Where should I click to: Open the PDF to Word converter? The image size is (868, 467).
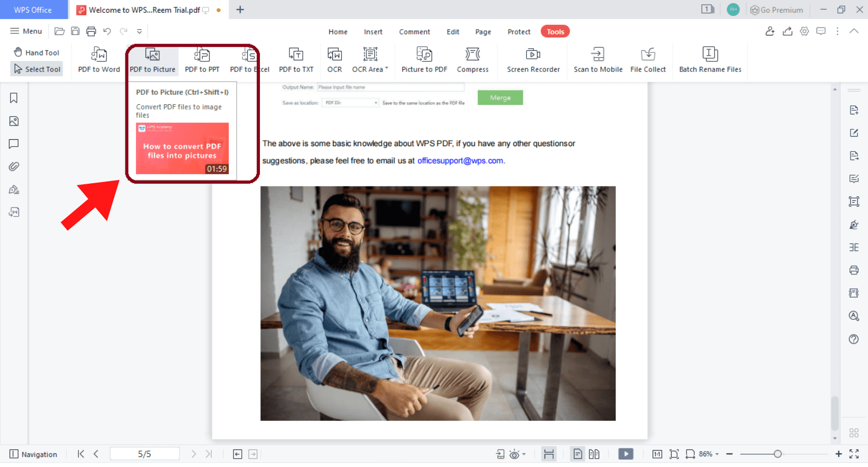click(x=99, y=60)
